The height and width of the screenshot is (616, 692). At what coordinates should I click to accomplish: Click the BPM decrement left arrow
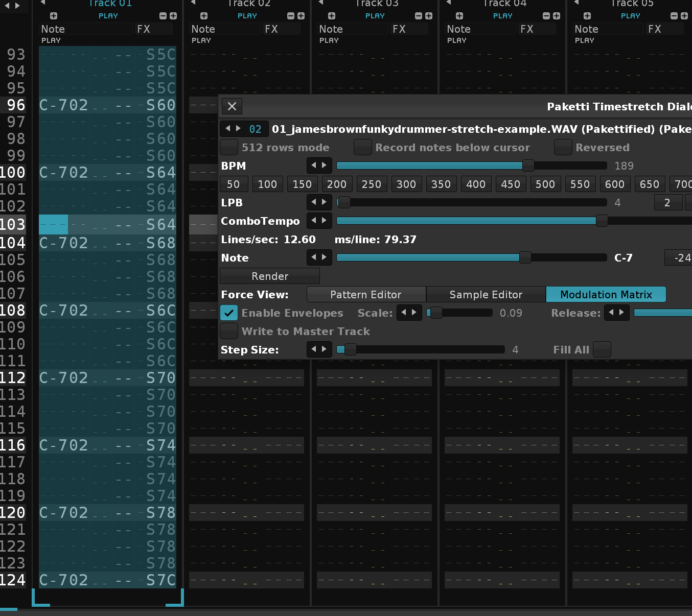pos(314,165)
